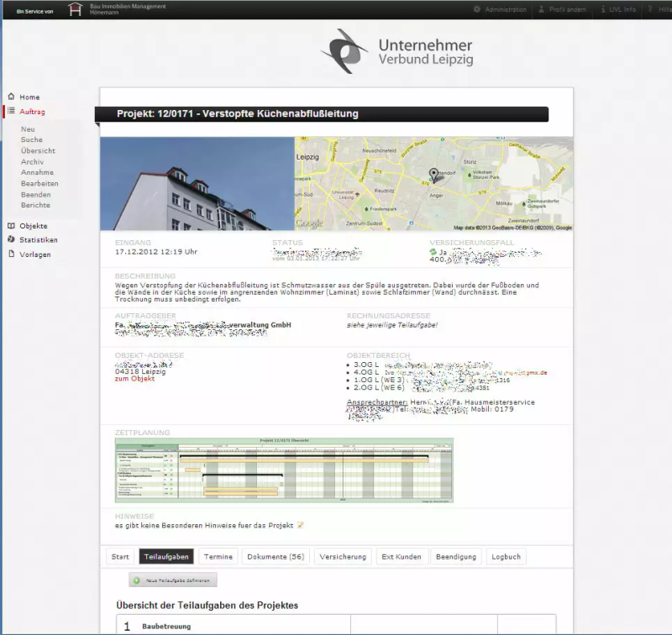This screenshot has width=672, height=635.
Task: Select the Versicherung tab
Action: pyautogui.click(x=343, y=557)
